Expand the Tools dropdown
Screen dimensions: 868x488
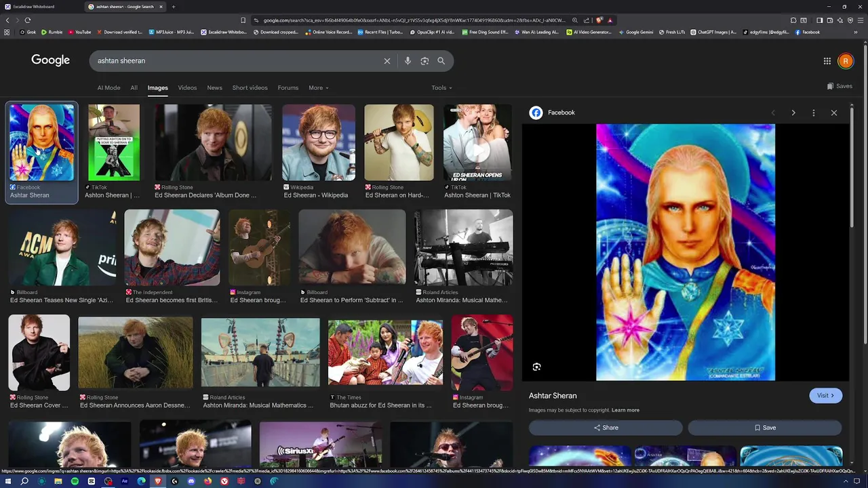(x=441, y=87)
